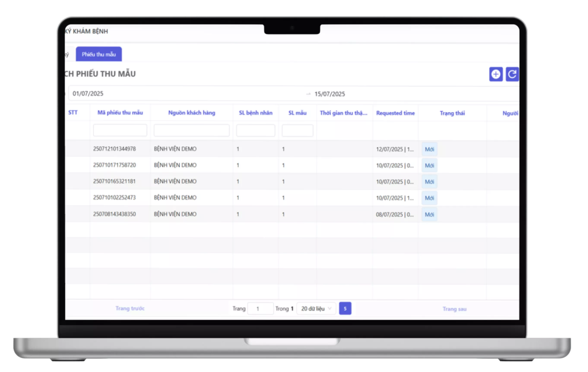Focus the SL bệnh nhân filter box
Viewport: 588px width, 372px height.
(x=255, y=130)
